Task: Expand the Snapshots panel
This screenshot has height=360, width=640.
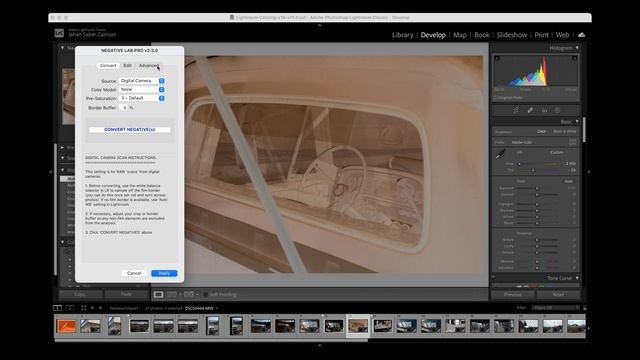Action: point(62,158)
